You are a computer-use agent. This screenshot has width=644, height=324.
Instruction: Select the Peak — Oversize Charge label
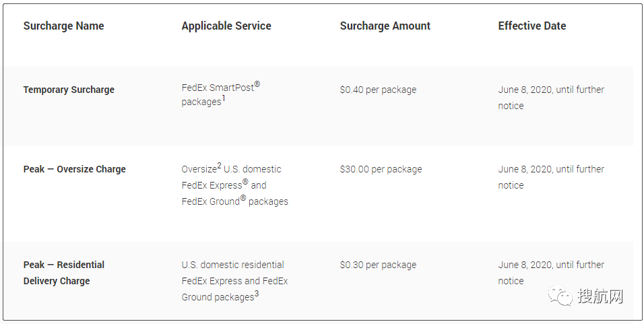[74, 169]
